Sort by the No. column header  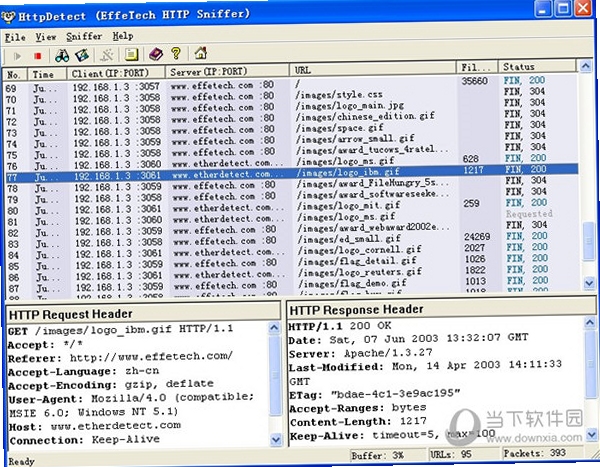[15, 74]
